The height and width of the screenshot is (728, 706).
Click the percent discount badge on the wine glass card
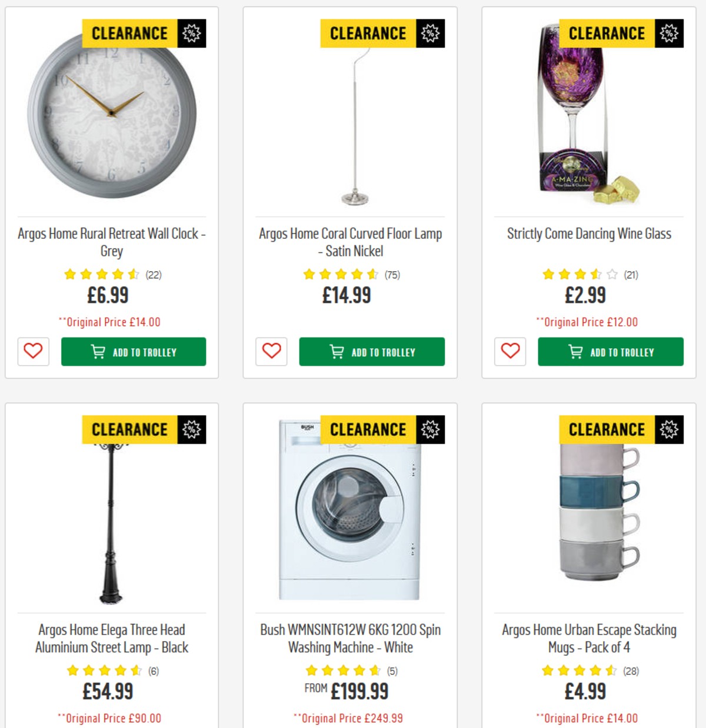coord(668,33)
